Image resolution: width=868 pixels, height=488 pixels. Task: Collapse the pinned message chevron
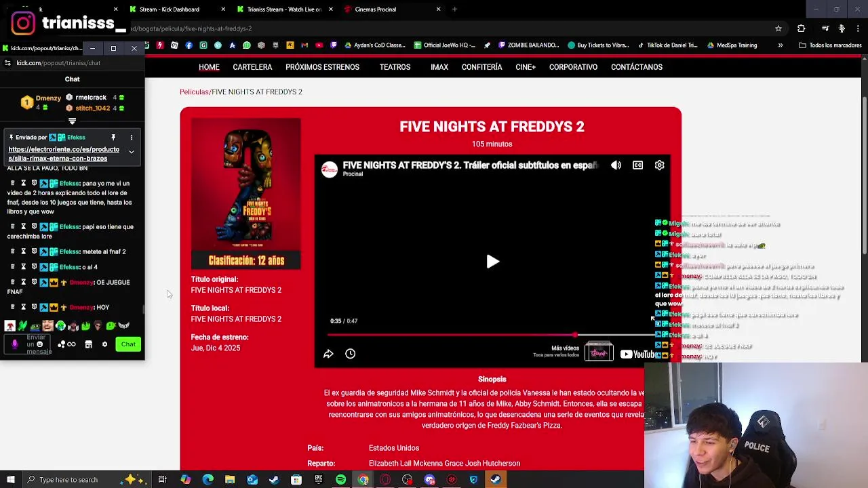pyautogui.click(x=132, y=152)
